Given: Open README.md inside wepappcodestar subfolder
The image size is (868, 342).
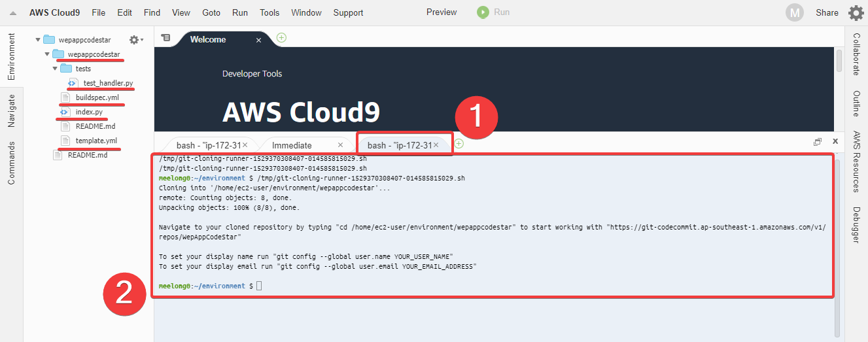Looking at the screenshot, I should point(95,126).
